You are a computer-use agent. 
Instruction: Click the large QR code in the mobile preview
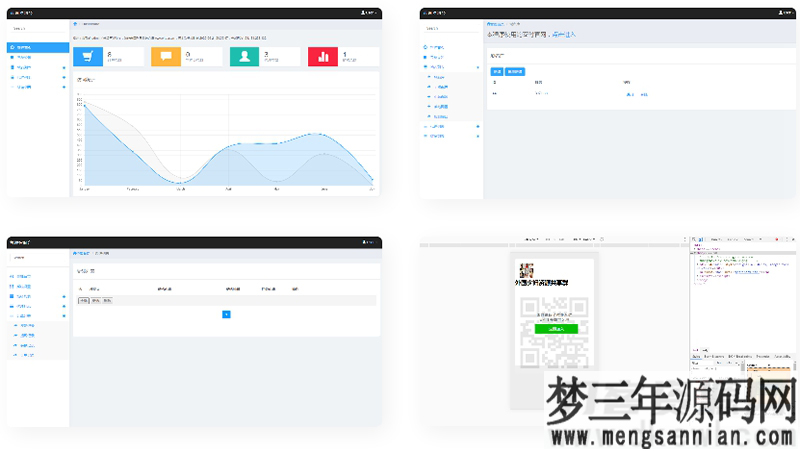(554, 333)
